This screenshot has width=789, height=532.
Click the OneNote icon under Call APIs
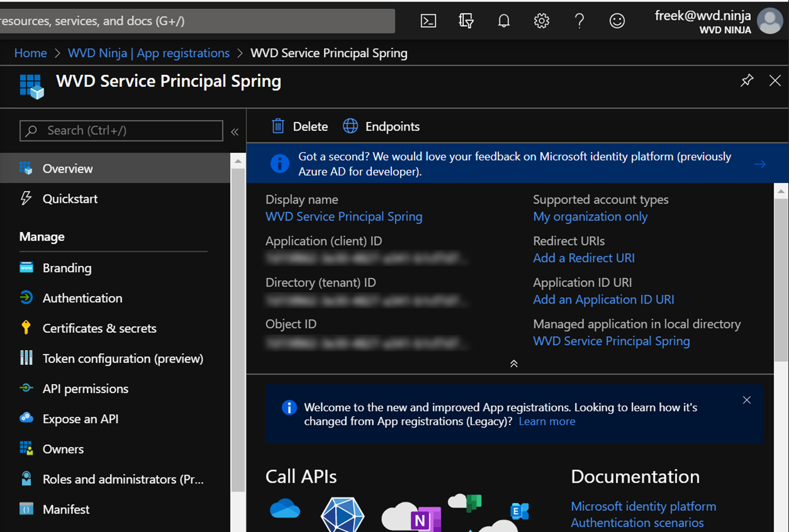[426, 519]
